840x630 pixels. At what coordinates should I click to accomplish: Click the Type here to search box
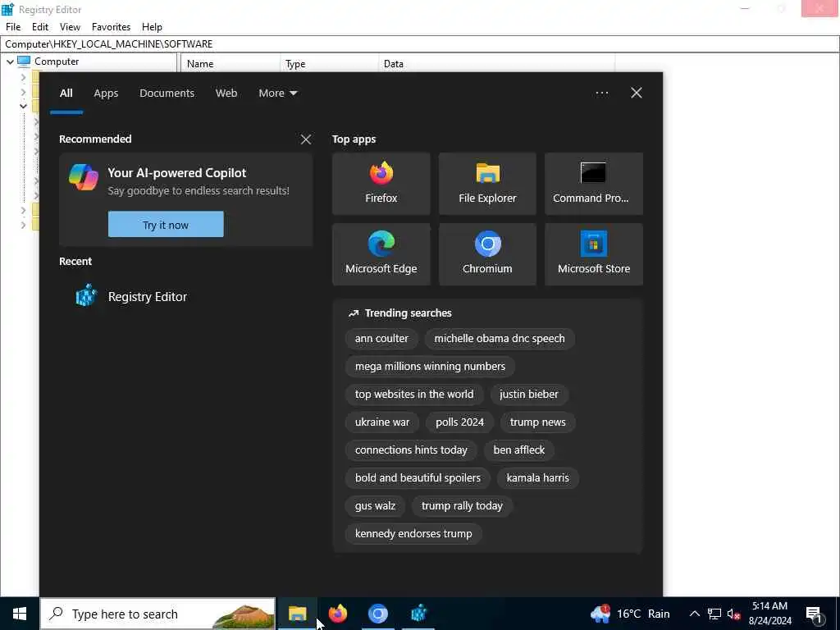click(157, 614)
